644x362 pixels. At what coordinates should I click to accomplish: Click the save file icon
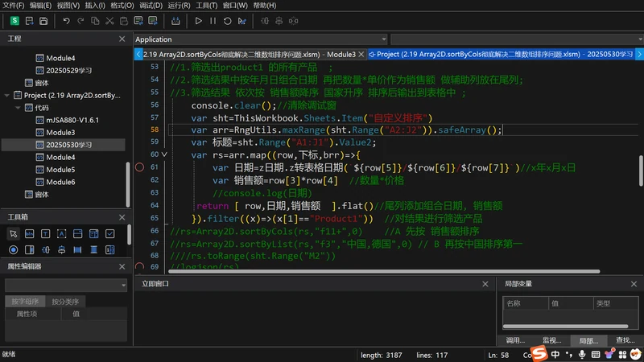(x=43, y=21)
